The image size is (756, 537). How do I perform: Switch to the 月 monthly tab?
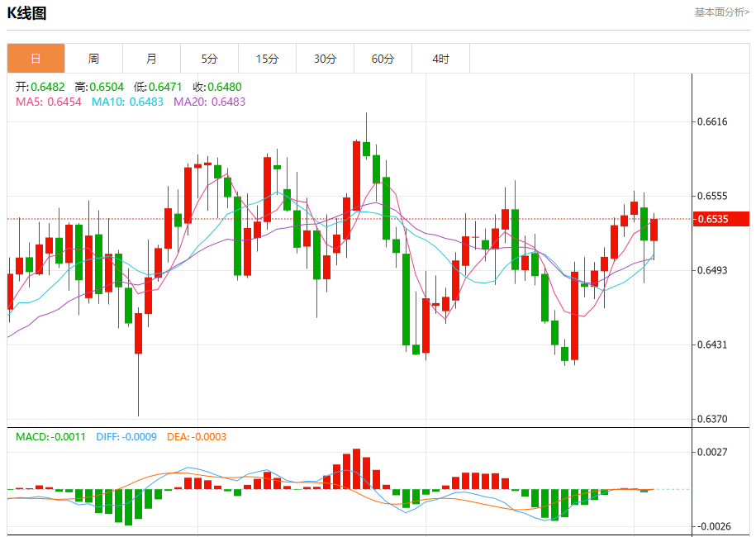151,59
